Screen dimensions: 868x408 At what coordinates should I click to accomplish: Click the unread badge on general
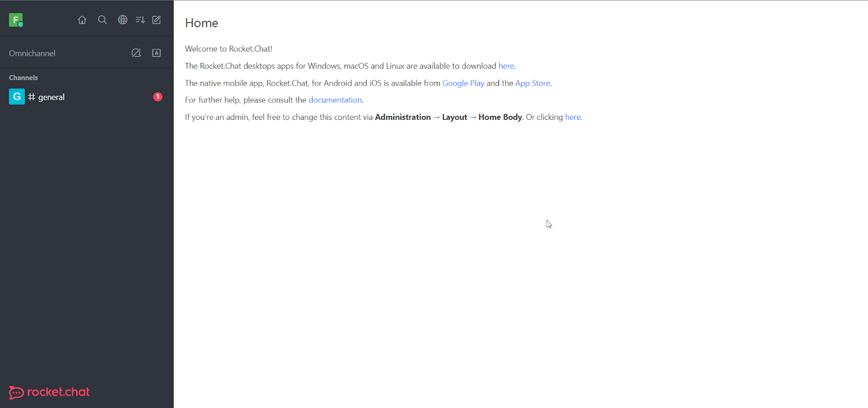tap(158, 97)
